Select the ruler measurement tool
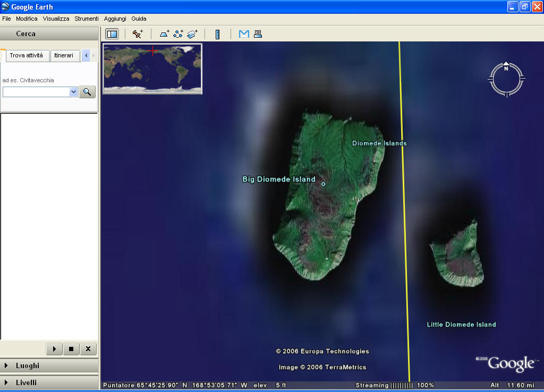The width and height of the screenshot is (544, 392). [x=217, y=34]
